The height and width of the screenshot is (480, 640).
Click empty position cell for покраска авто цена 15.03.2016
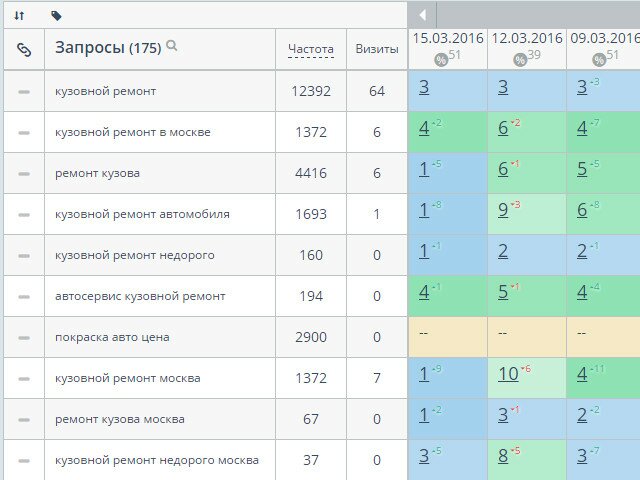point(448,337)
